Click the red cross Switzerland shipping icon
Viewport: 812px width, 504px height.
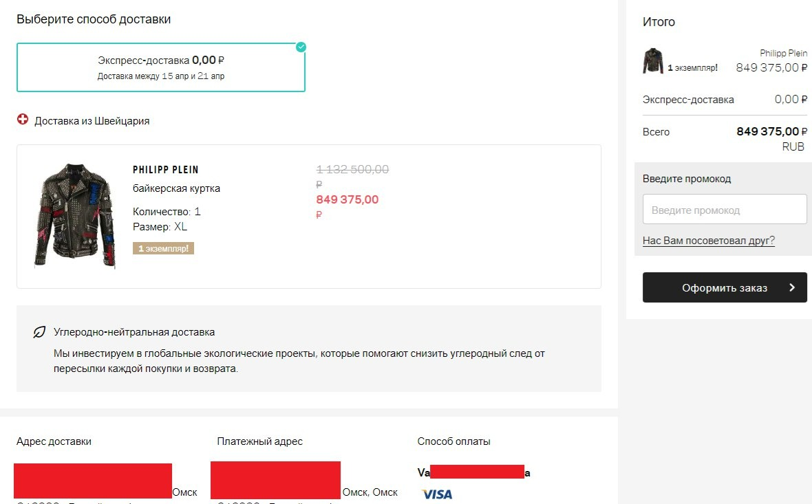click(23, 120)
